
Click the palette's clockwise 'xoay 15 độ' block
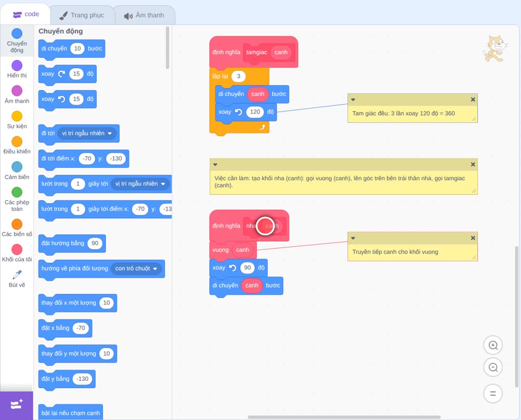[67, 74]
